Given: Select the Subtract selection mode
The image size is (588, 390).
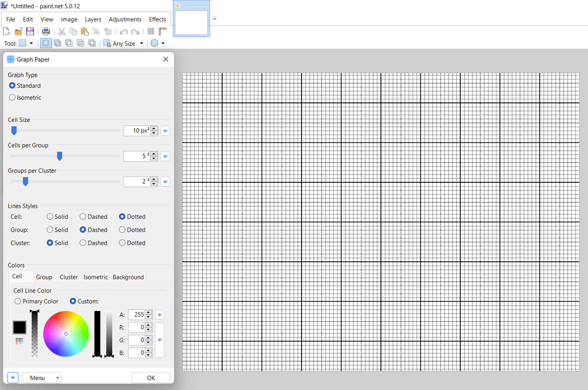Looking at the screenshot, I should pyautogui.click(x=69, y=43).
